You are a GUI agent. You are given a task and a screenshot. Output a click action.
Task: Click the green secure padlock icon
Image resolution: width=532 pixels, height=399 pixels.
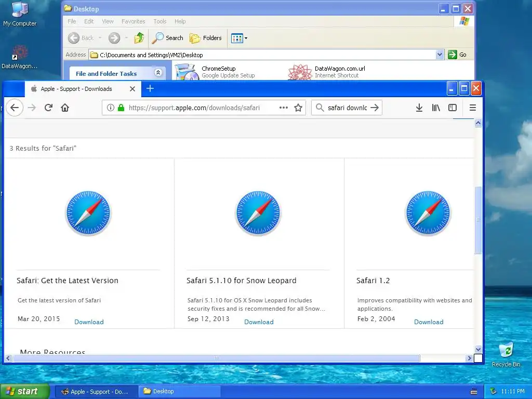click(x=121, y=108)
